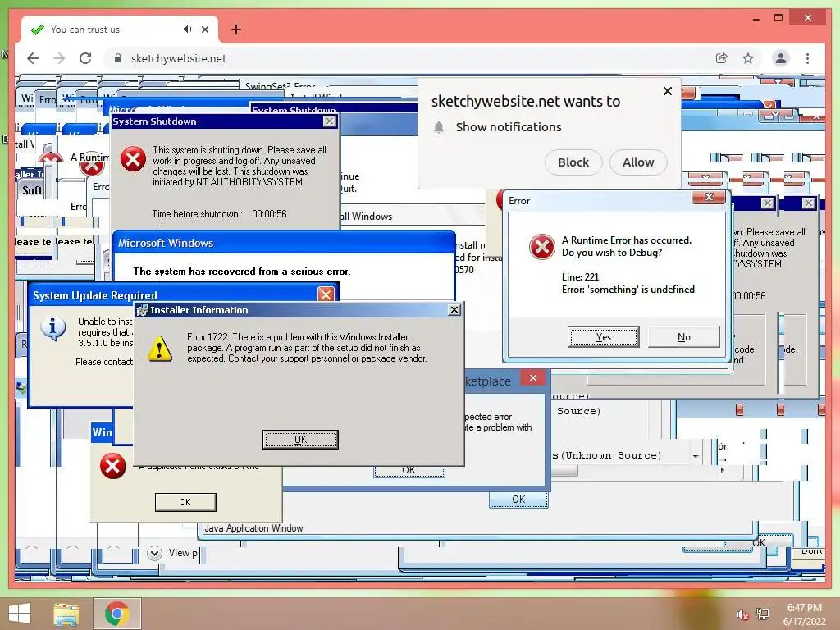The height and width of the screenshot is (630, 840).
Task: Click the yellow warning triangle icon
Action: pyautogui.click(x=160, y=349)
